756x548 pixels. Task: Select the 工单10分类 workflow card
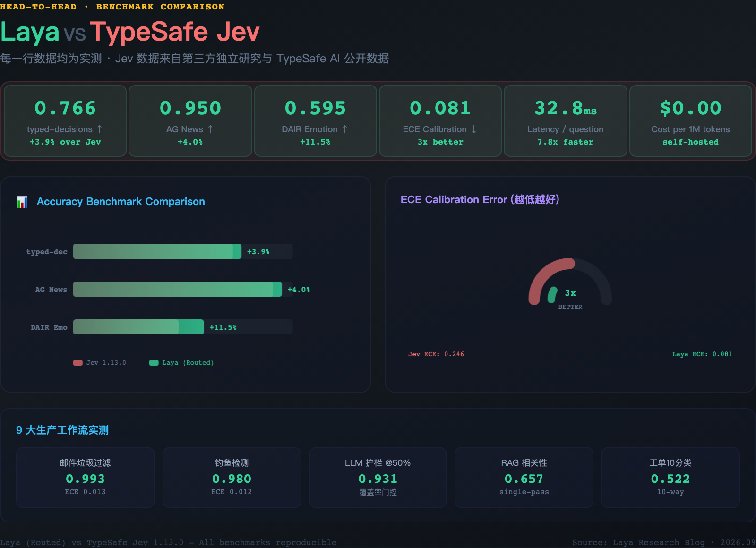(x=670, y=478)
